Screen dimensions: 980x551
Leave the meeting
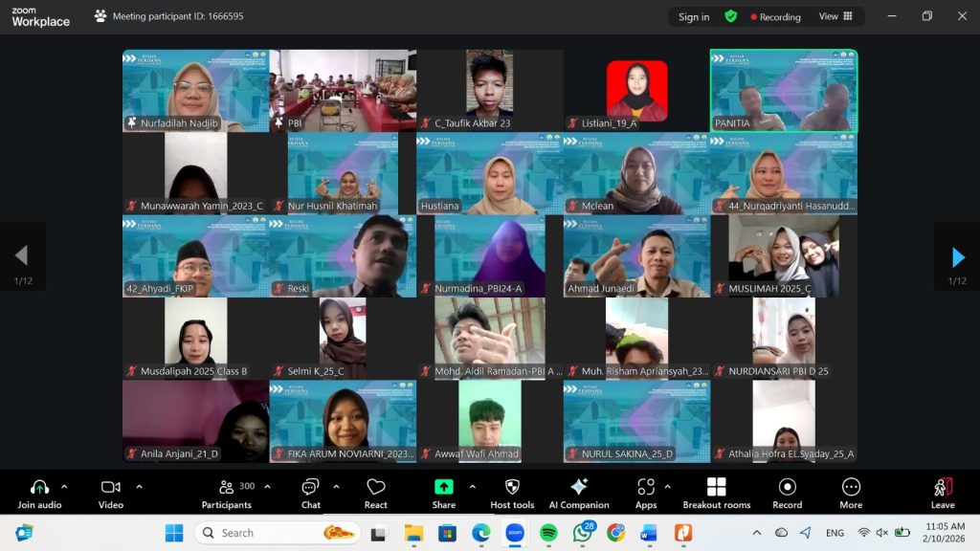943,493
